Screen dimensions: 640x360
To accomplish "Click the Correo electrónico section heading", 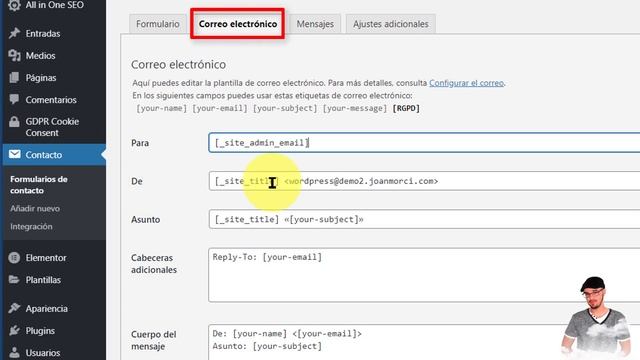I will point(178,64).
